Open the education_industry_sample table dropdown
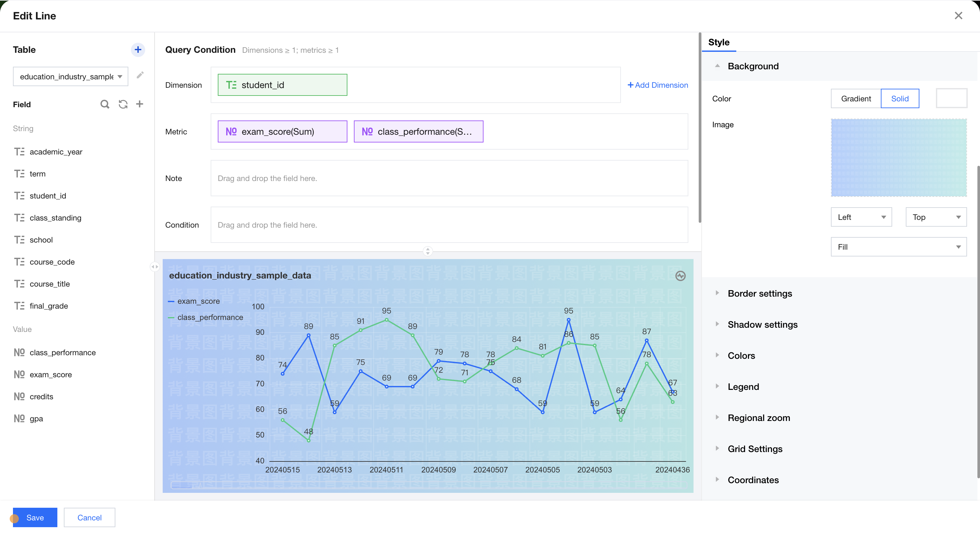The height and width of the screenshot is (533, 980). 70,76
